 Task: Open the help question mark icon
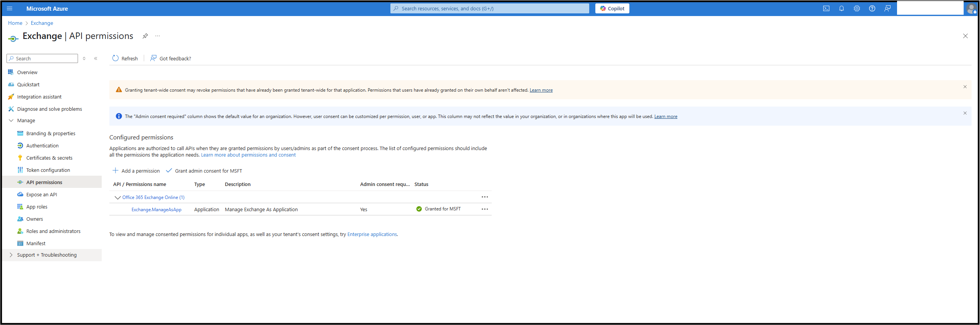pos(872,8)
